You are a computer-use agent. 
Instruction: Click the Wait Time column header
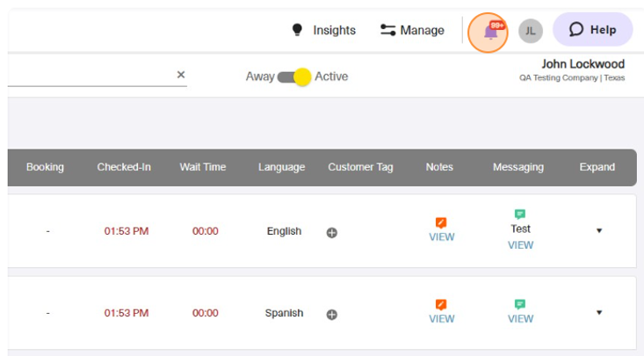[x=203, y=167]
